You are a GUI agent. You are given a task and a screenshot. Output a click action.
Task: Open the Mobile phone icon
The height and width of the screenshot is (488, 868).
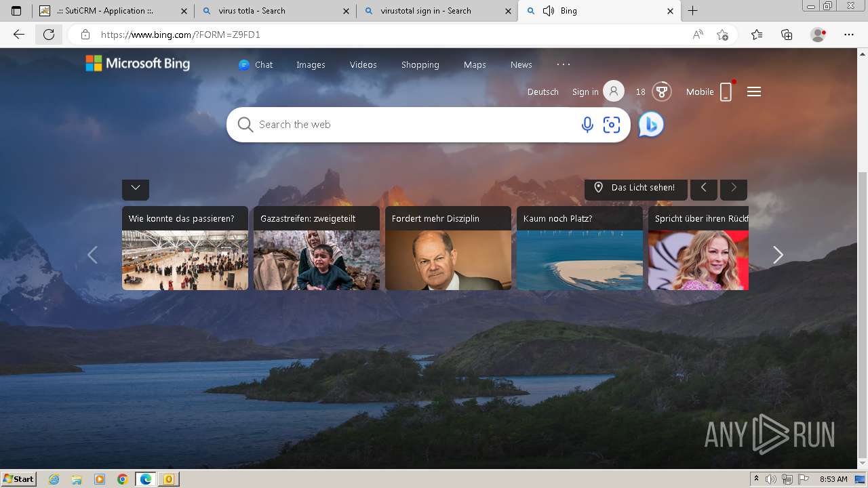tap(726, 91)
